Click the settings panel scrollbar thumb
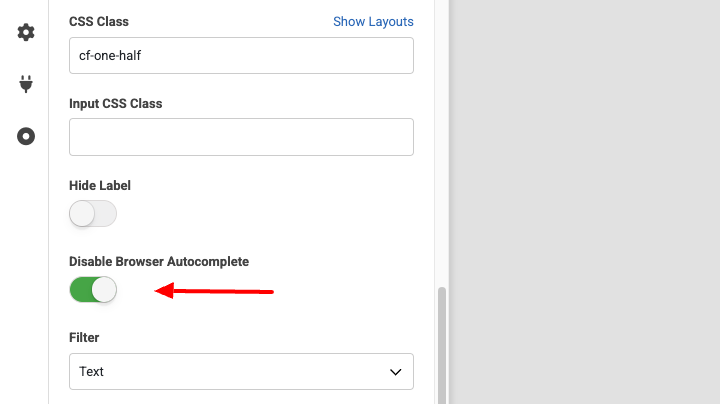This screenshot has height=404, width=720. 442,345
